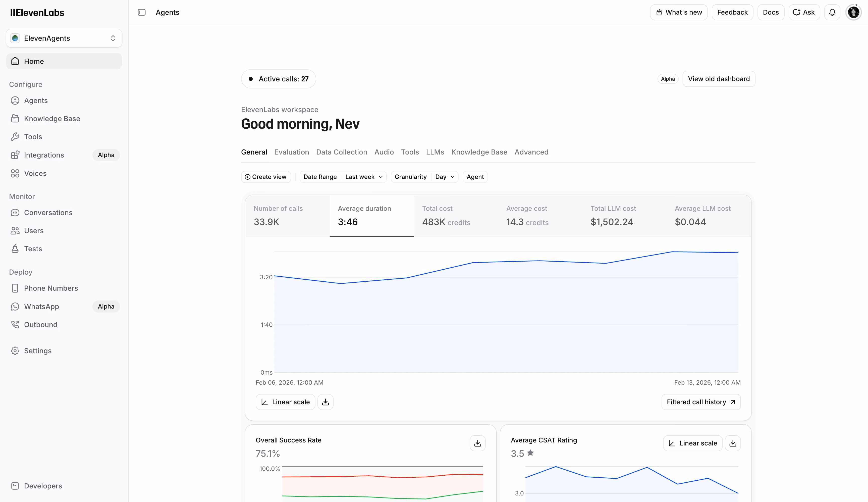Download the average duration chart data

[325, 402]
